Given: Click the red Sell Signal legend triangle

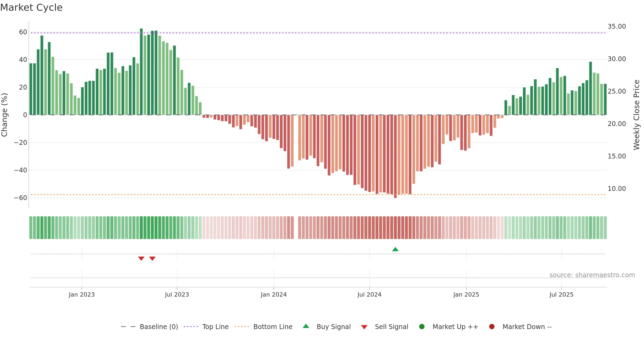Looking at the screenshot, I should (x=364, y=327).
